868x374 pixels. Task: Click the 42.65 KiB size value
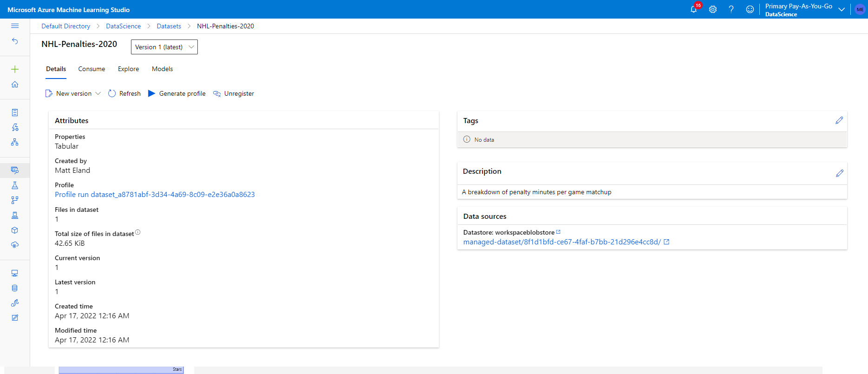70,243
